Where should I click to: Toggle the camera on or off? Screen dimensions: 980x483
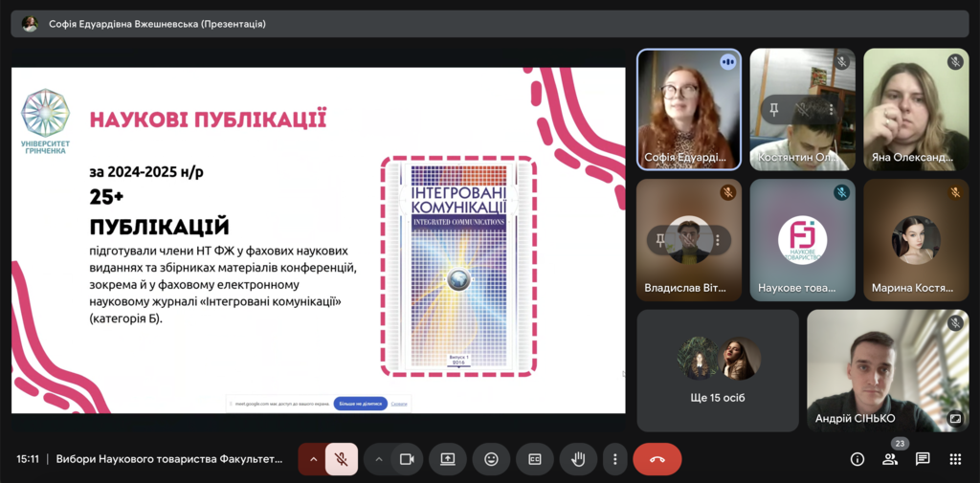click(406, 459)
